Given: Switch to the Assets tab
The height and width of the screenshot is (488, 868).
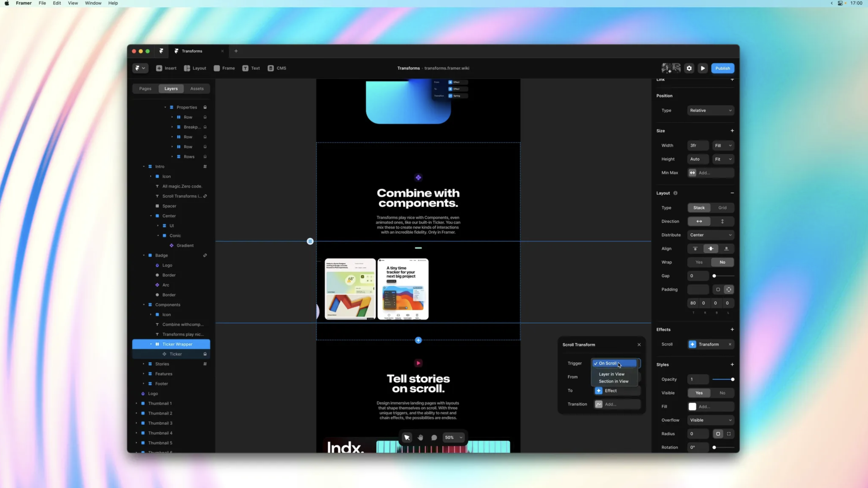Looking at the screenshot, I should tap(197, 89).
